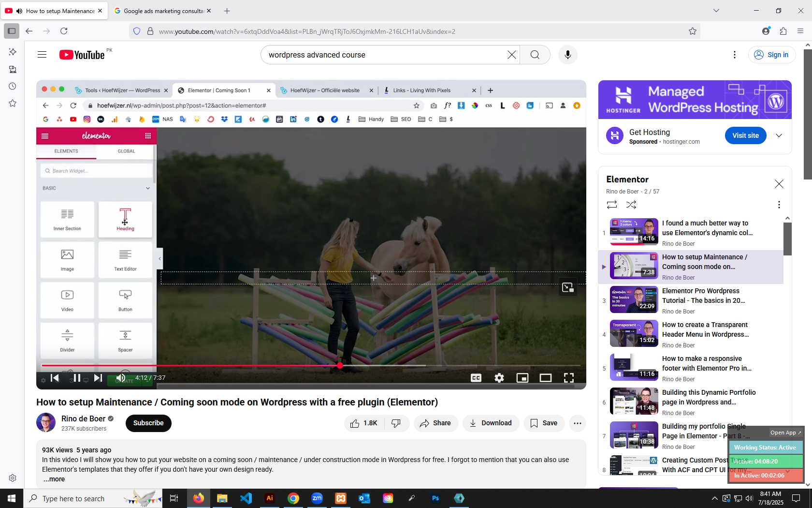Dislike this video
The width and height of the screenshot is (812, 508).
click(x=397, y=423)
